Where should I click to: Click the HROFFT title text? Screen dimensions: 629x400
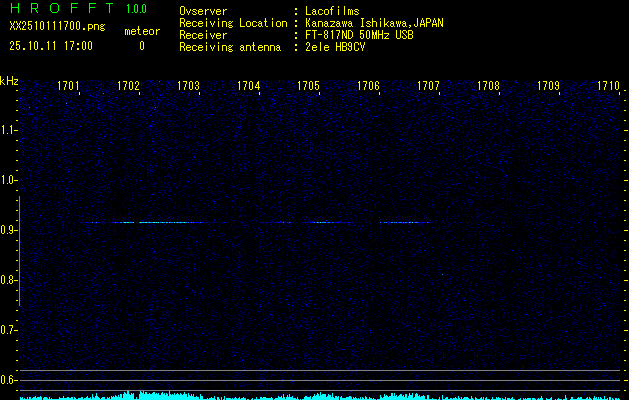58,10
